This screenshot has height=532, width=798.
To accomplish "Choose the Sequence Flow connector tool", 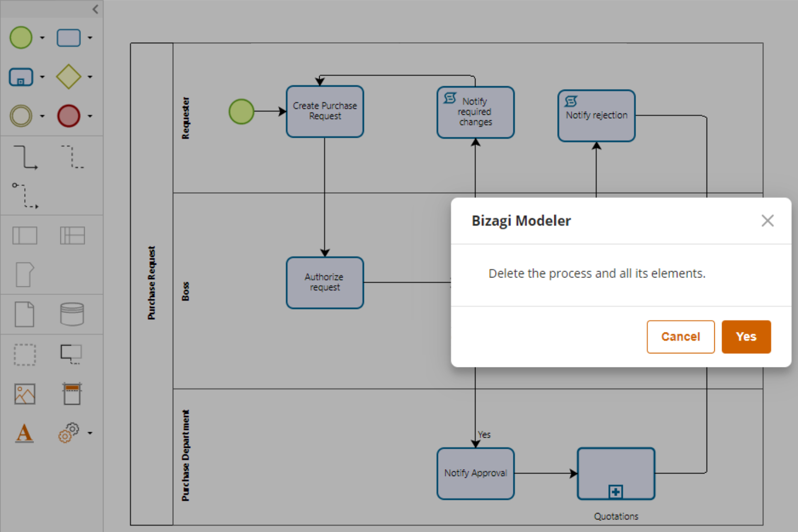I will click(25, 157).
